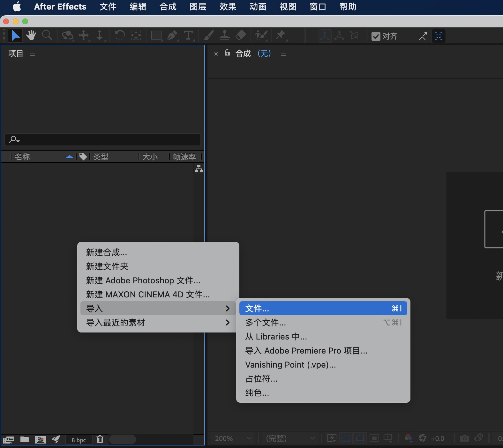Select the Brush tool
503x448 pixels.
click(x=209, y=35)
